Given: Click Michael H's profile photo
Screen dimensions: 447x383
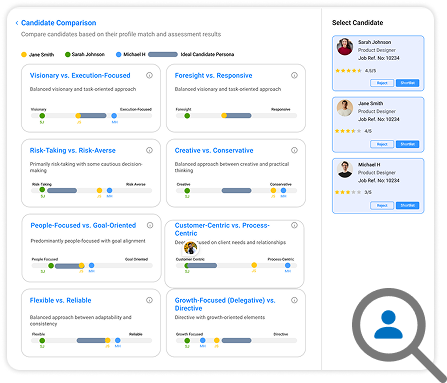Looking at the screenshot, I should [x=345, y=169].
